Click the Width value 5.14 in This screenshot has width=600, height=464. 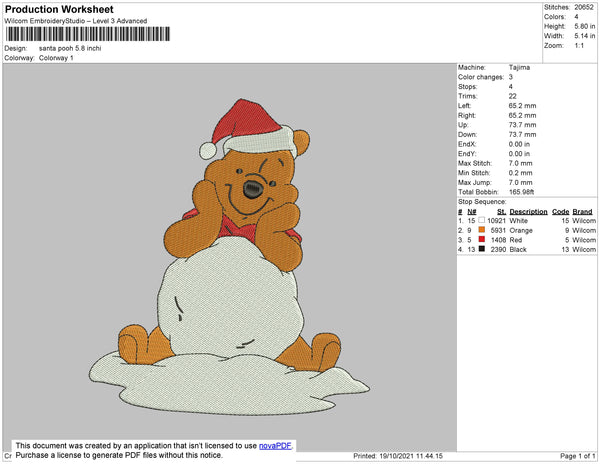[x=584, y=36]
